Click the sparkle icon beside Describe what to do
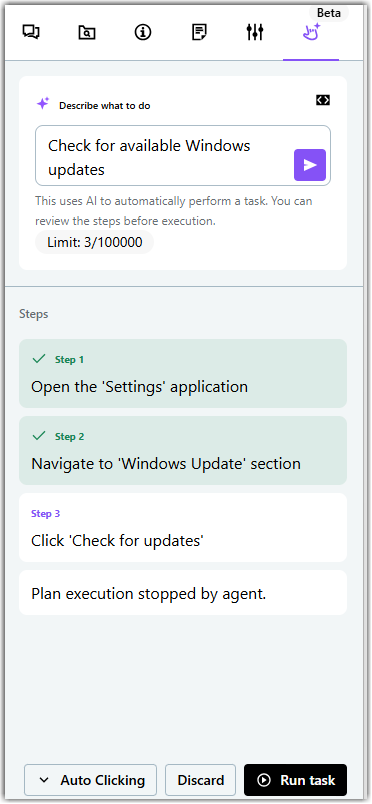Viewport: 372px width, 804px height. pos(43,104)
